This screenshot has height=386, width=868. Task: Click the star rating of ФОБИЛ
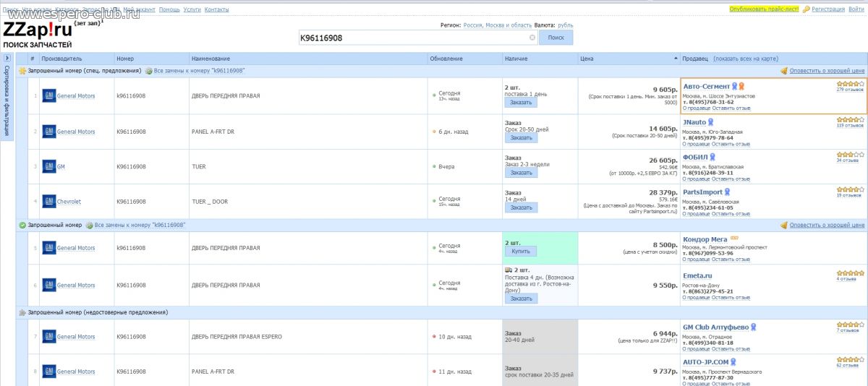[850, 155]
